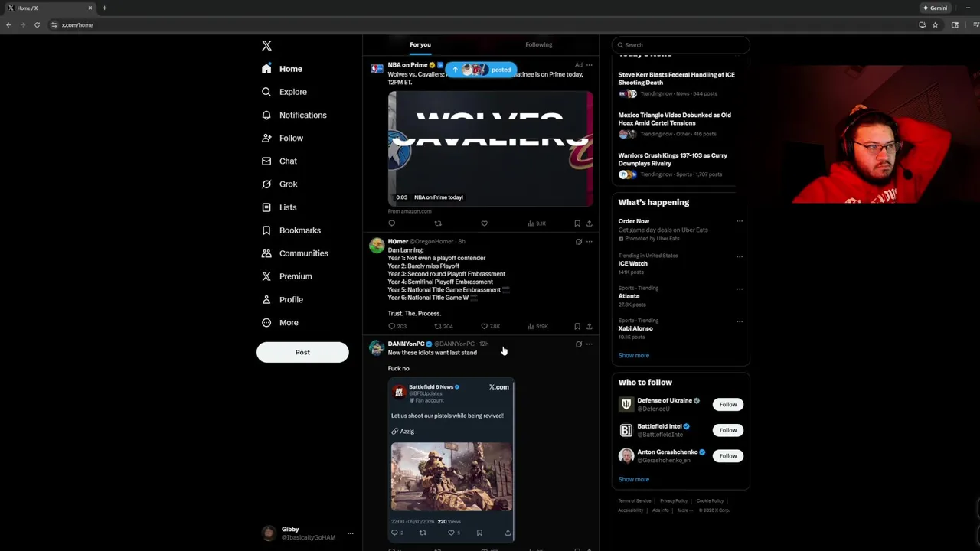Follow Battlefield Intel

tap(727, 430)
